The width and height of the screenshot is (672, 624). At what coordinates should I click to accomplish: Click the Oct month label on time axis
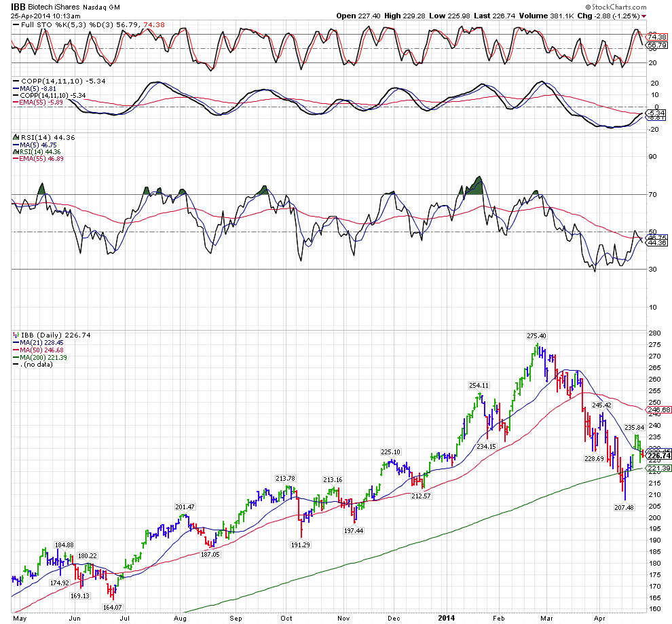[286, 619]
